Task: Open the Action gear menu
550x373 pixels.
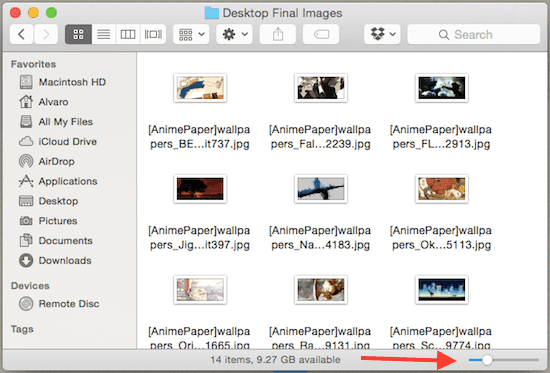Action: coord(234,34)
